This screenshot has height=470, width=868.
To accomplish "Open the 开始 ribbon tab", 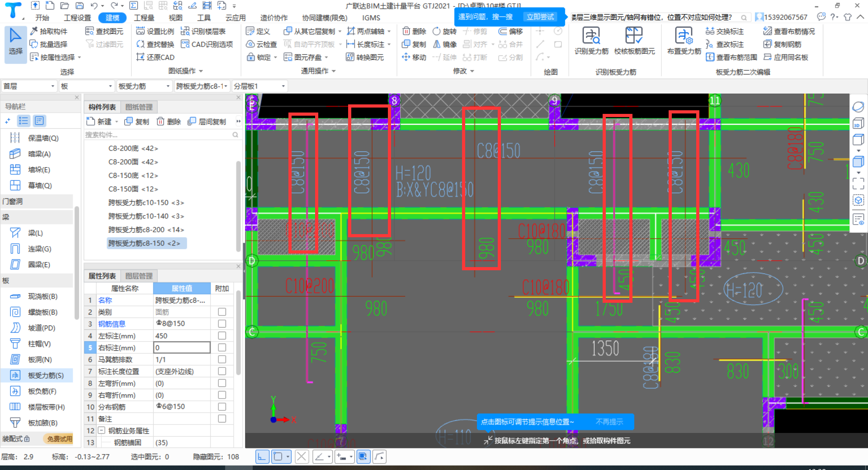I will pyautogui.click(x=42, y=18).
